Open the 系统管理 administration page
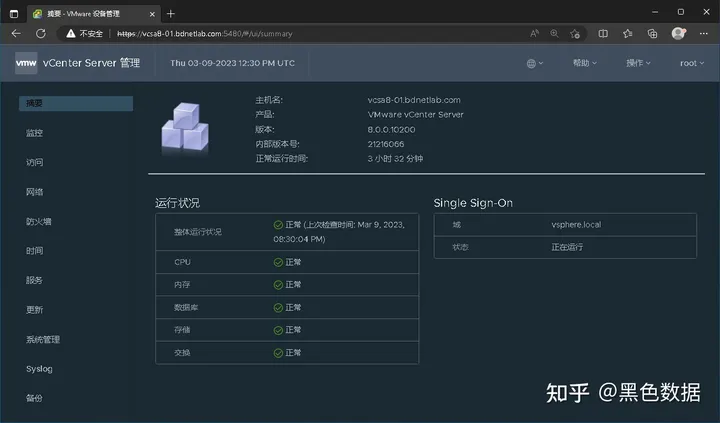 click(43, 339)
